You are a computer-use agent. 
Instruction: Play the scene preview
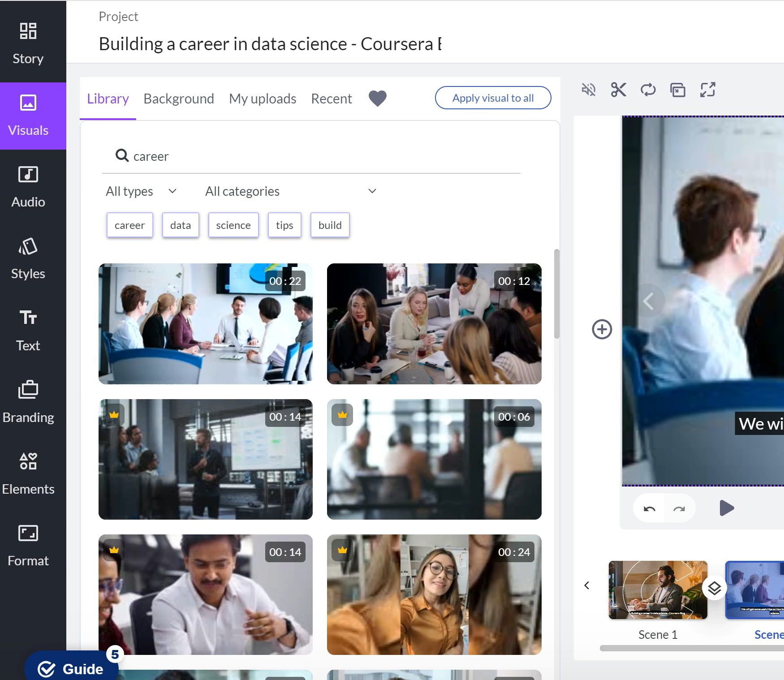[727, 508]
